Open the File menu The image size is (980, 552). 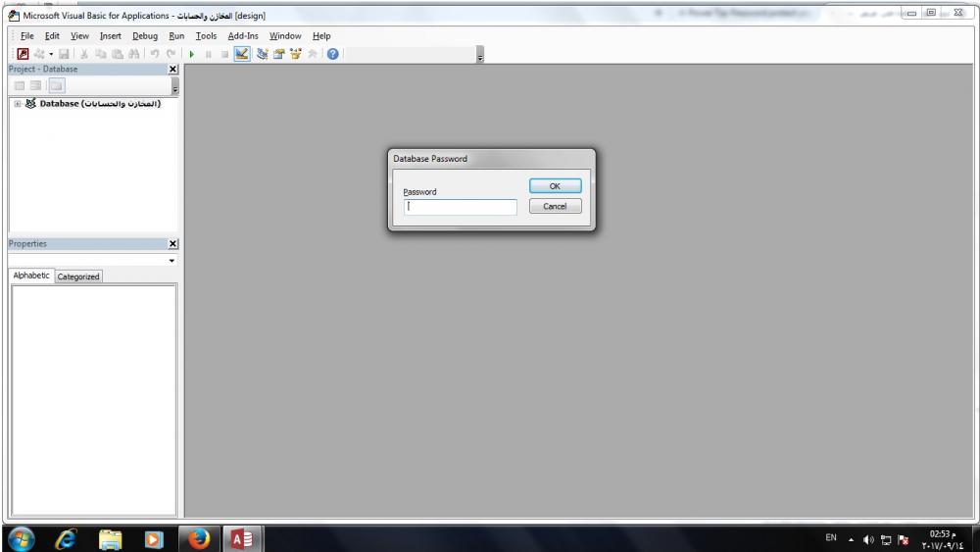point(26,36)
